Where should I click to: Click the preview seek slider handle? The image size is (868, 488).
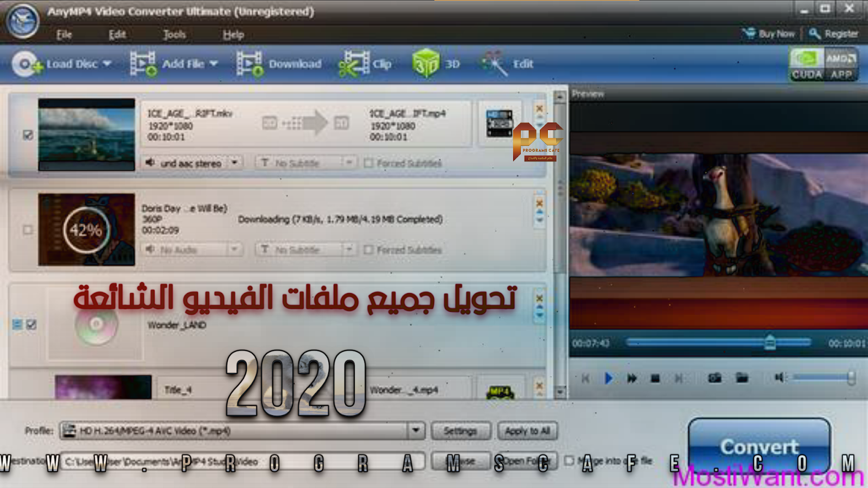point(770,342)
